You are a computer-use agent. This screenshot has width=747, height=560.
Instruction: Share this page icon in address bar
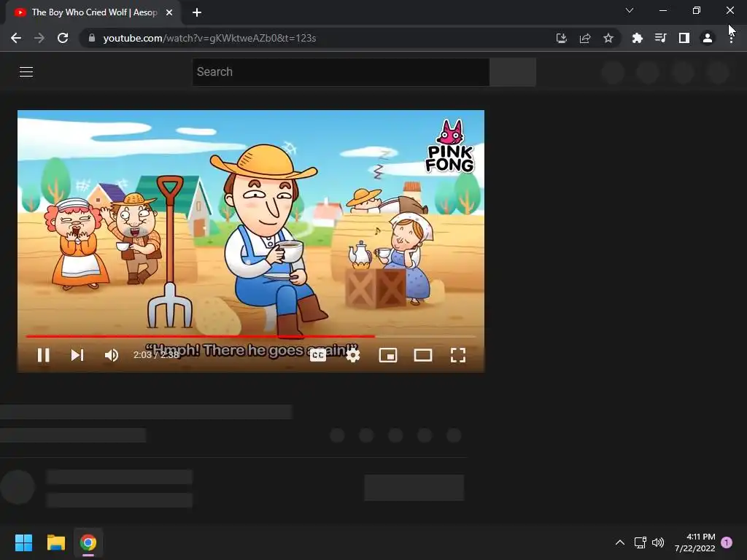(x=585, y=38)
